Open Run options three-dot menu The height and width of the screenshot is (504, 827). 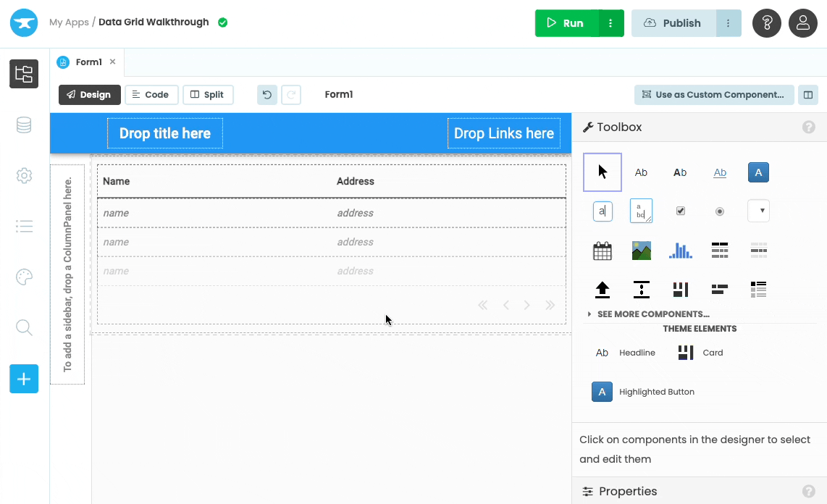tap(610, 23)
